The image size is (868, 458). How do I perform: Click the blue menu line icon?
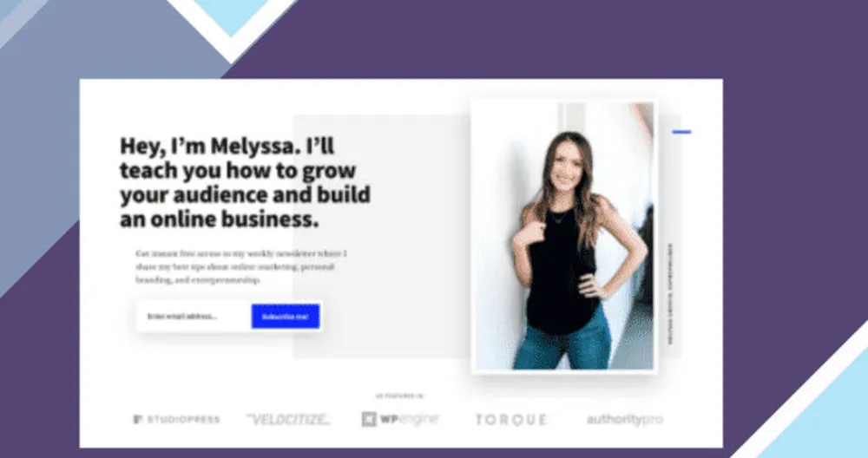pyautogui.click(x=681, y=132)
